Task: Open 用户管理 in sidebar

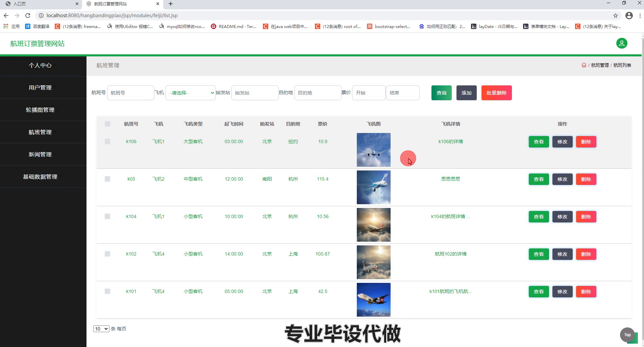Action: click(x=40, y=87)
